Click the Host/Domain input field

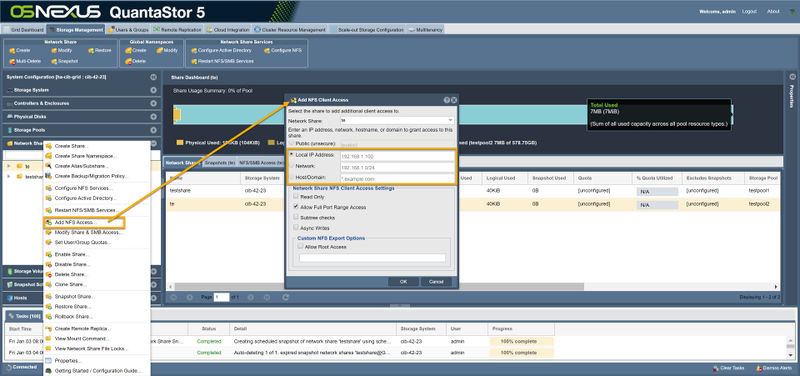click(396, 179)
